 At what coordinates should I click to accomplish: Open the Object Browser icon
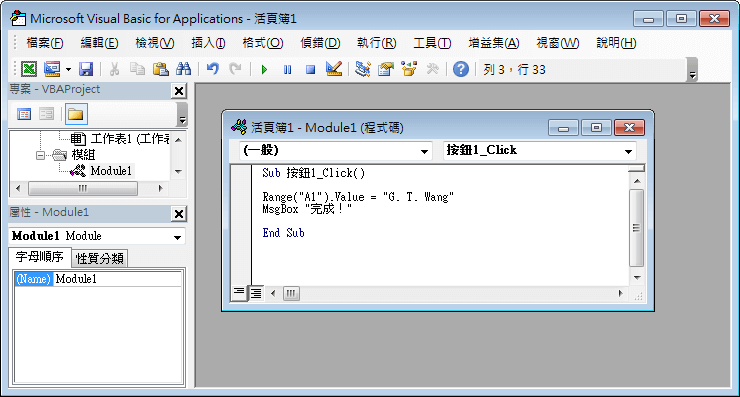pos(409,69)
